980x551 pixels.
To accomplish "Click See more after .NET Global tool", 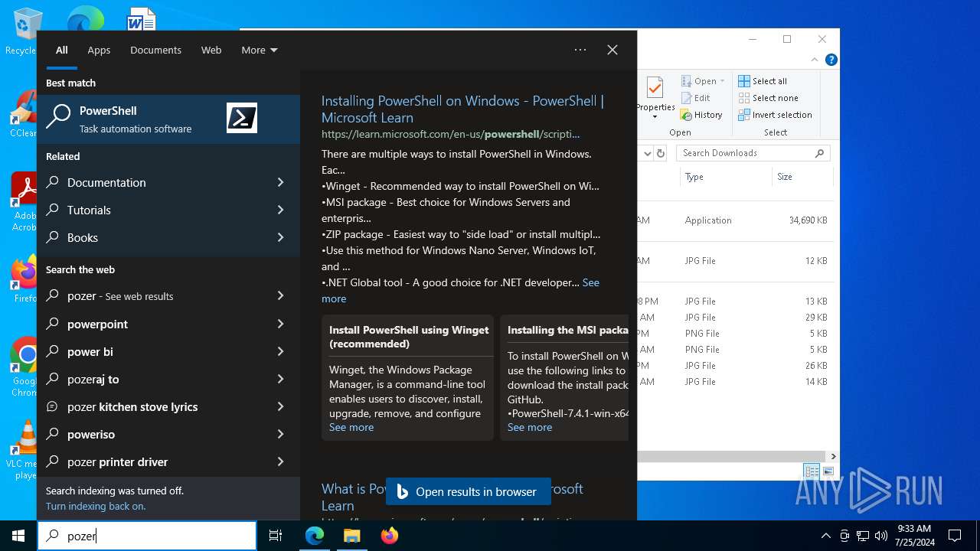I will click(460, 290).
